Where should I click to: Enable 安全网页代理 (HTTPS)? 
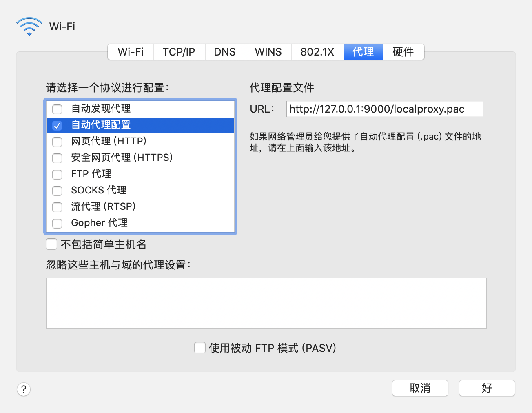click(x=57, y=158)
